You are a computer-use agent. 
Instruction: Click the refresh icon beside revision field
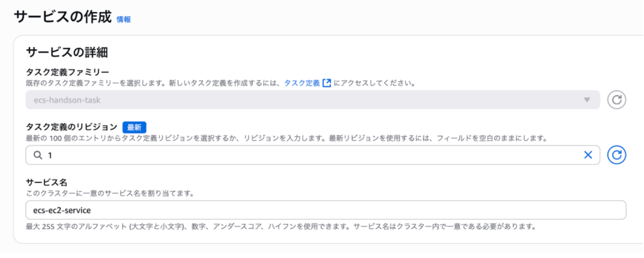617,155
